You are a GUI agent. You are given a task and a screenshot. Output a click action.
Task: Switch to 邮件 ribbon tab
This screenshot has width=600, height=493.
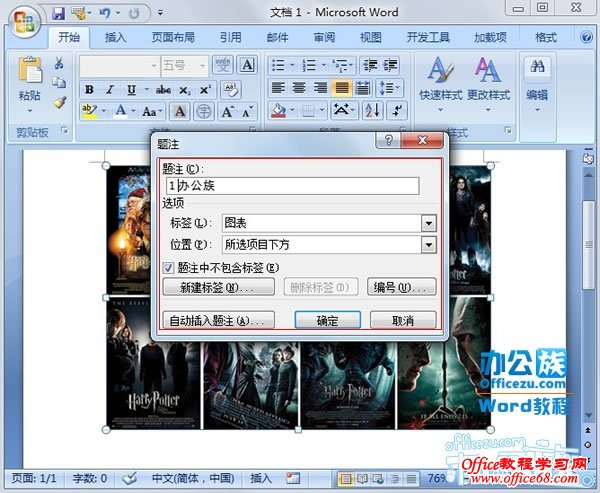point(277,38)
